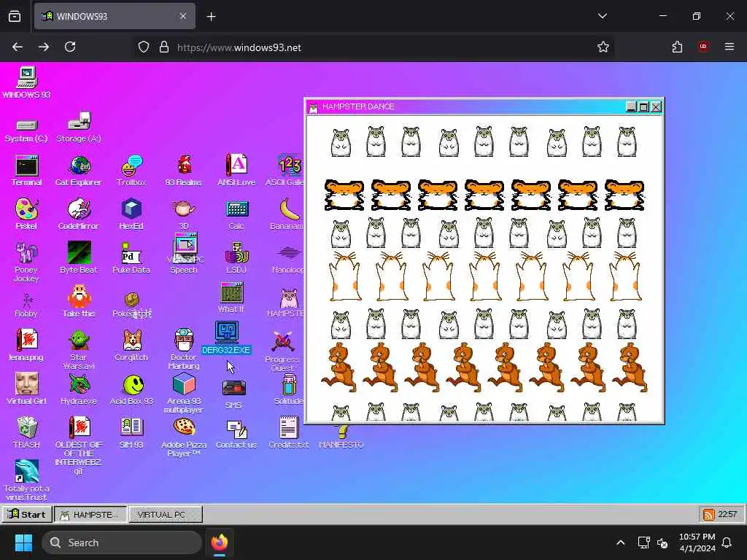The height and width of the screenshot is (560, 747).
Task: Reload the current page
Action: tap(70, 47)
